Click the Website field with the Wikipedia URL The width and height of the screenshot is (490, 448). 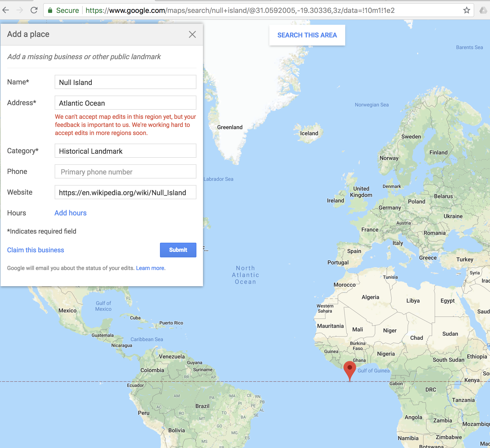(125, 192)
